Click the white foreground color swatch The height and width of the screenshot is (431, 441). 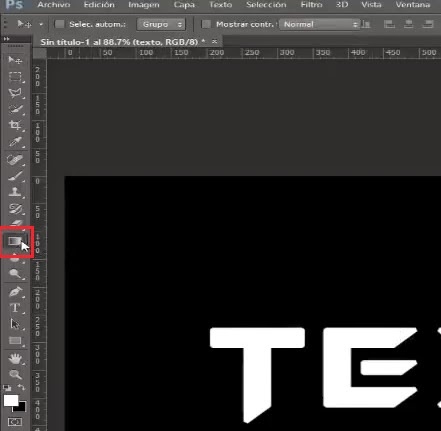[x=11, y=400]
